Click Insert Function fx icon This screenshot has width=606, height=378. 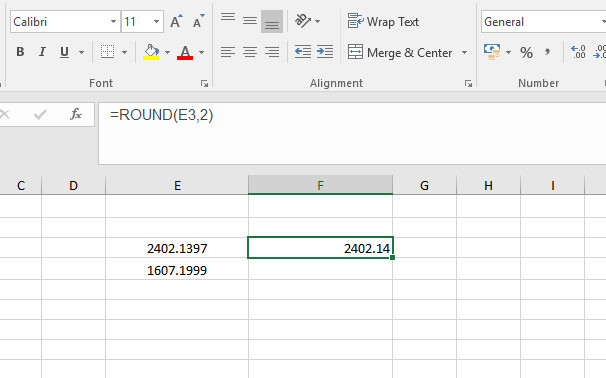tap(76, 114)
